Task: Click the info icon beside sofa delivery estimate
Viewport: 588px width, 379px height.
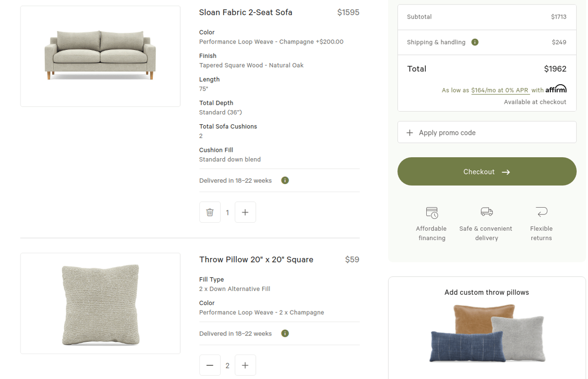Action: pos(285,180)
